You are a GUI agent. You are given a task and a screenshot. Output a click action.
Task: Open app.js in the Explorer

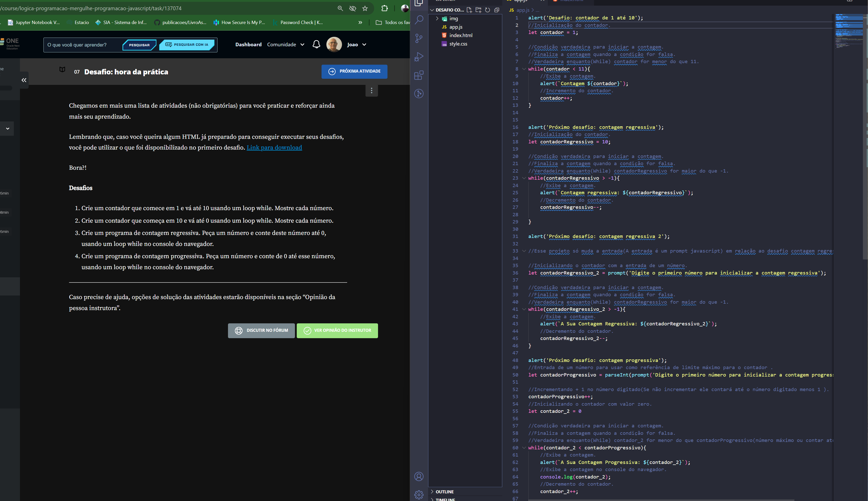point(455,27)
